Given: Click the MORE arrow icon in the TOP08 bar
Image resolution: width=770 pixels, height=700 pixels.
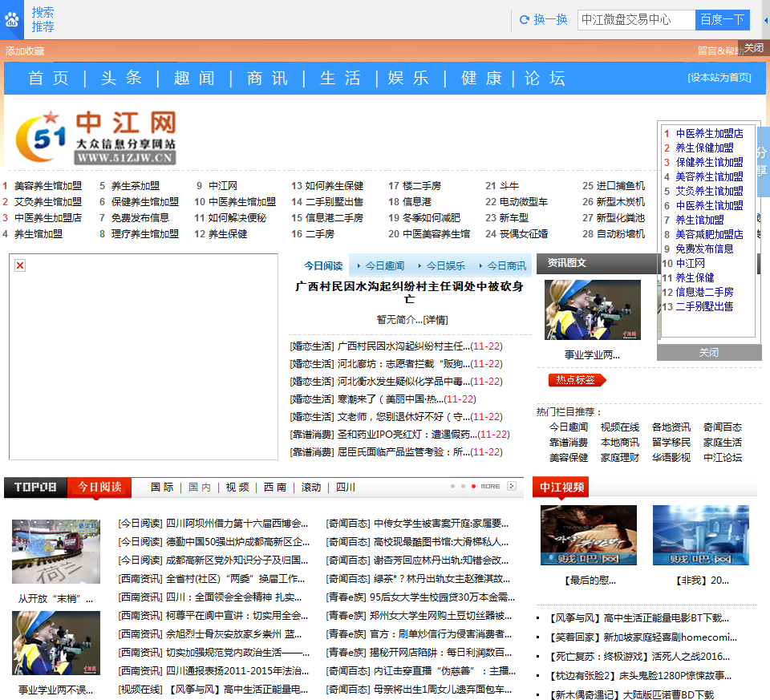Looking at the screenshot, I should (x=512, y=486).
